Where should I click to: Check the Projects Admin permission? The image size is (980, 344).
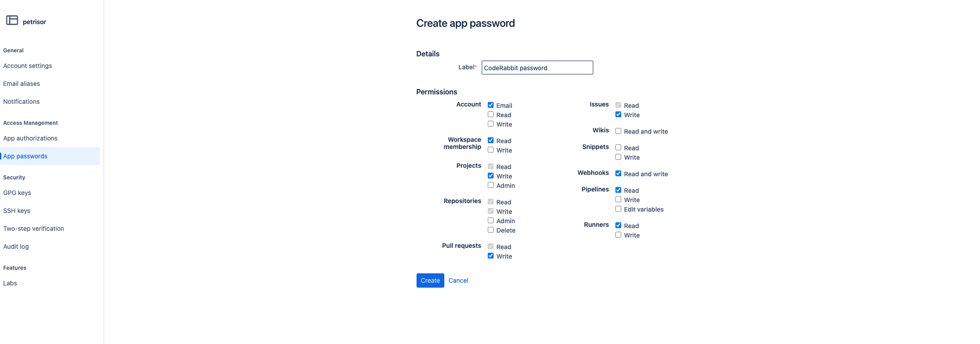(x=491, y=185)
